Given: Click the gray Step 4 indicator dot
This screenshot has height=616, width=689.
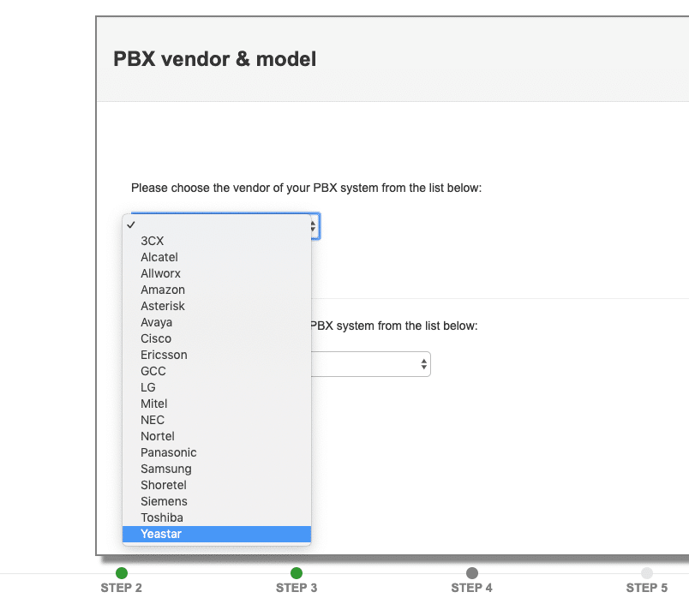Looking at the screenshot, I should click(471, 573).
